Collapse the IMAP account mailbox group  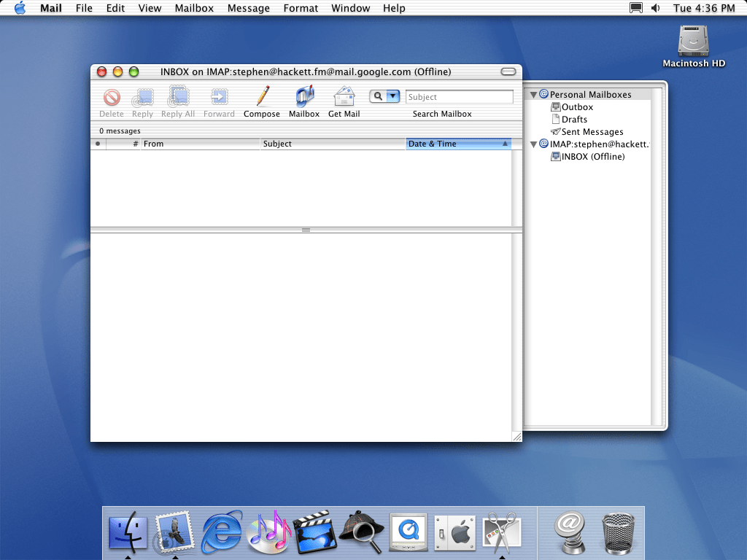click(534, 144)
